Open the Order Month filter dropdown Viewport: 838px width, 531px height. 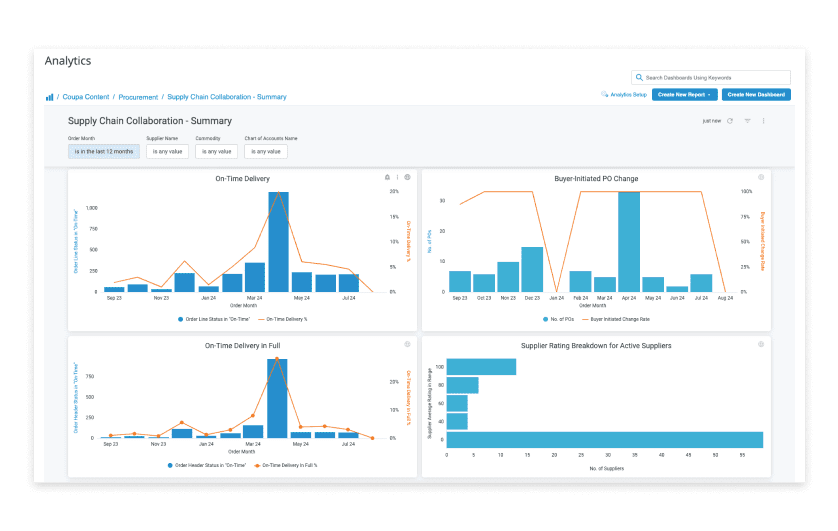pos(104,152)
